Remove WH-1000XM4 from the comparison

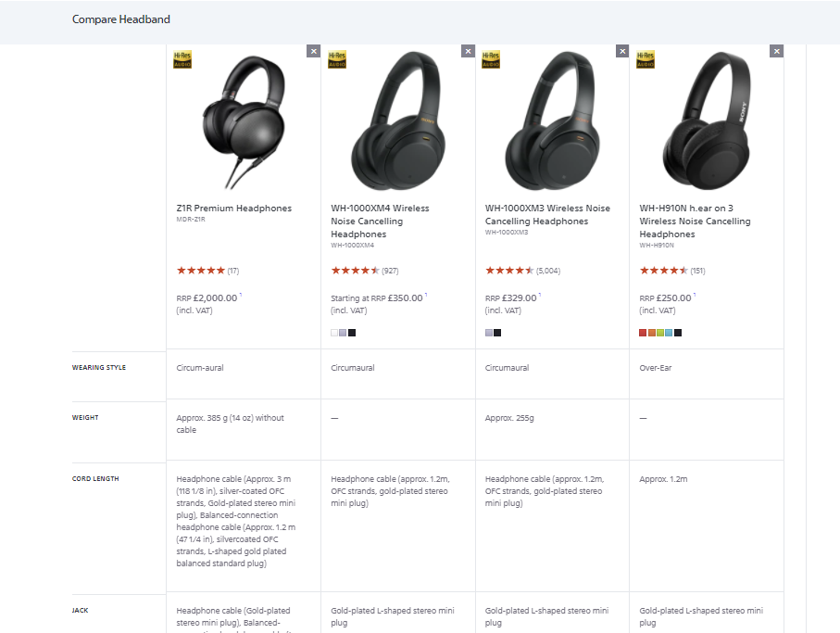(468, 52)
